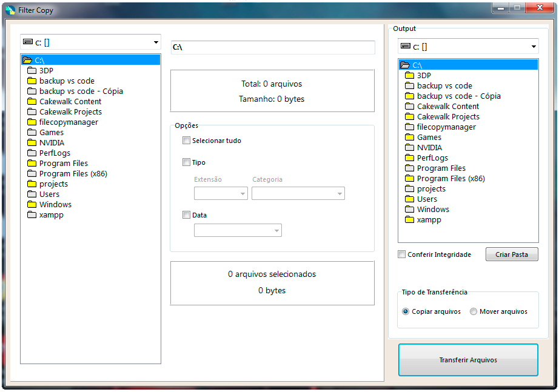Open the source drive dropdown

tap(90, 42)
